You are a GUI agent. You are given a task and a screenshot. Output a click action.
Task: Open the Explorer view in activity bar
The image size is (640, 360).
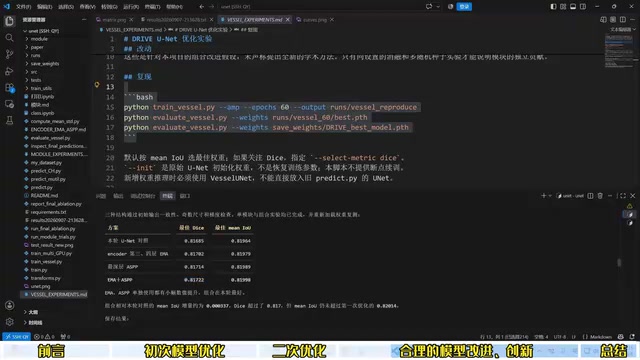[x=9, y=21]
